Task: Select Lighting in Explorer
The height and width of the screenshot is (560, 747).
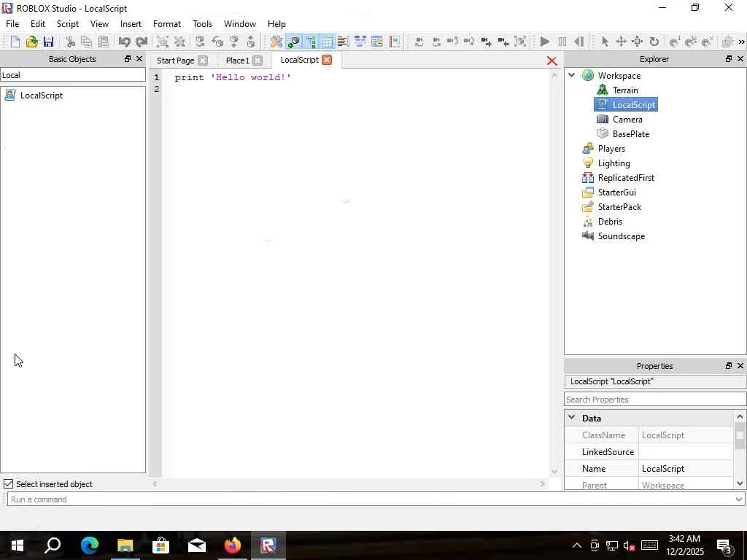Action: pos(614,163)
